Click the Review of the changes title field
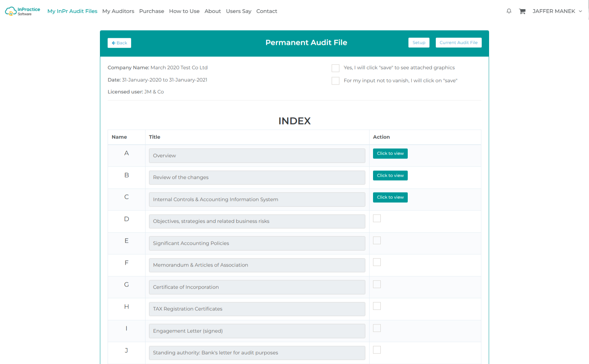 coord(257,177)
